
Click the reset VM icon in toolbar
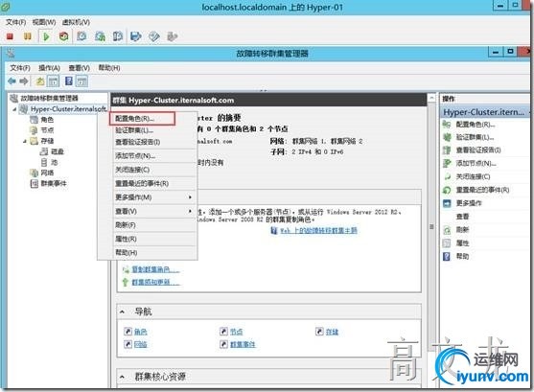[63, 36]
